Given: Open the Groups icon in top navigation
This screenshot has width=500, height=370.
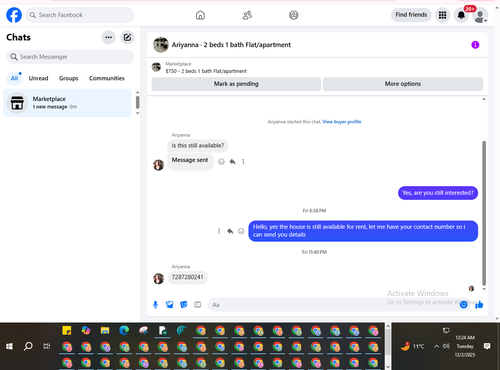Looking at the screenshot, I should [x=294, y=15].
